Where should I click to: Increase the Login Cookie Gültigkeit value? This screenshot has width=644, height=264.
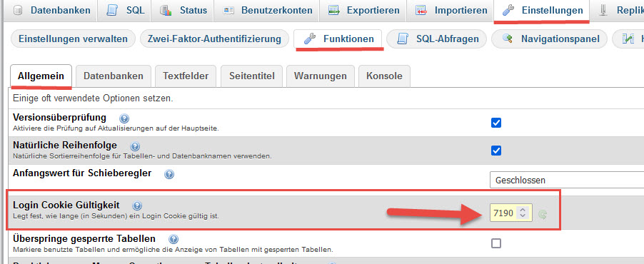(x=523, y=209)
